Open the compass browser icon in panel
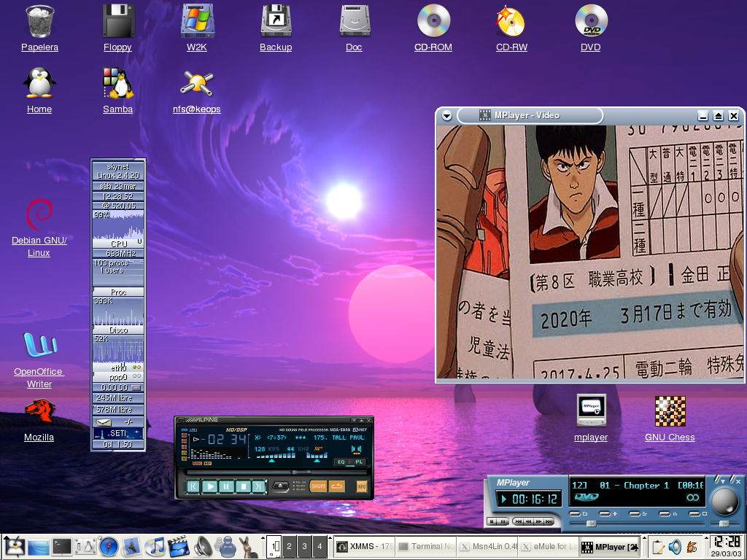Screen dimensions: 747x560 click(109, 547)
